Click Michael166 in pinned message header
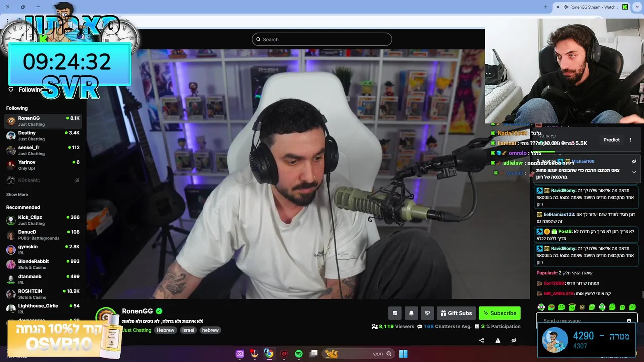 tap(583, 162)
